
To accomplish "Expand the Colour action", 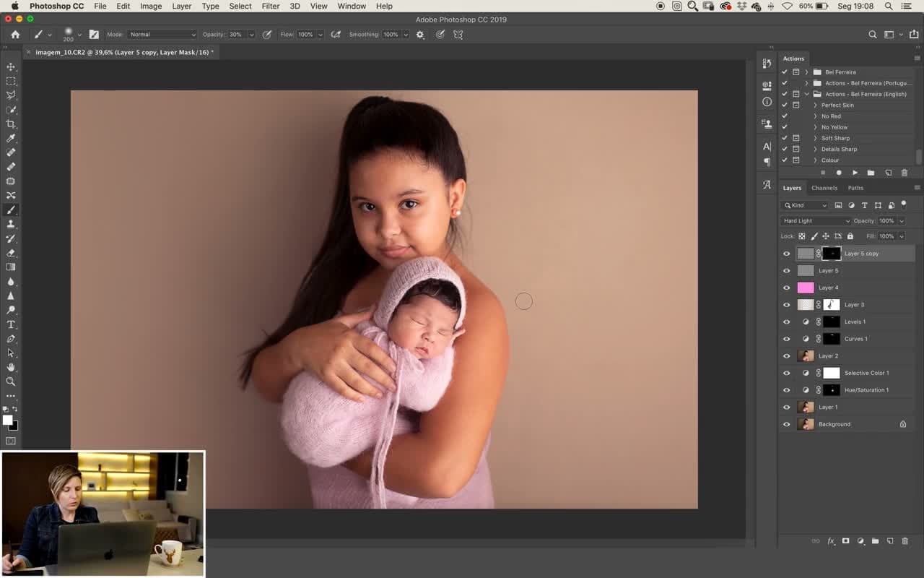I will click(815, 160).
